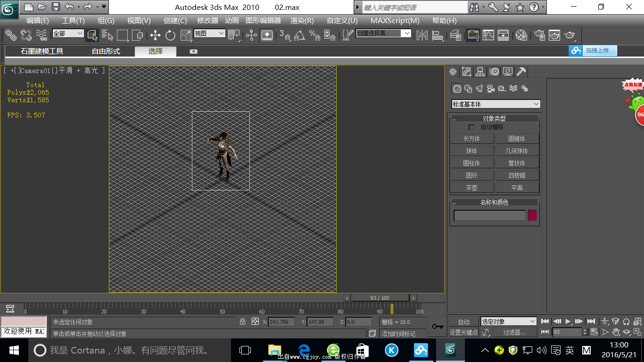Image resolution: width=644 pixels, height=362 pixels.
Task: Open the 标准基本体 dropdown
Action: tap(496, 104)
